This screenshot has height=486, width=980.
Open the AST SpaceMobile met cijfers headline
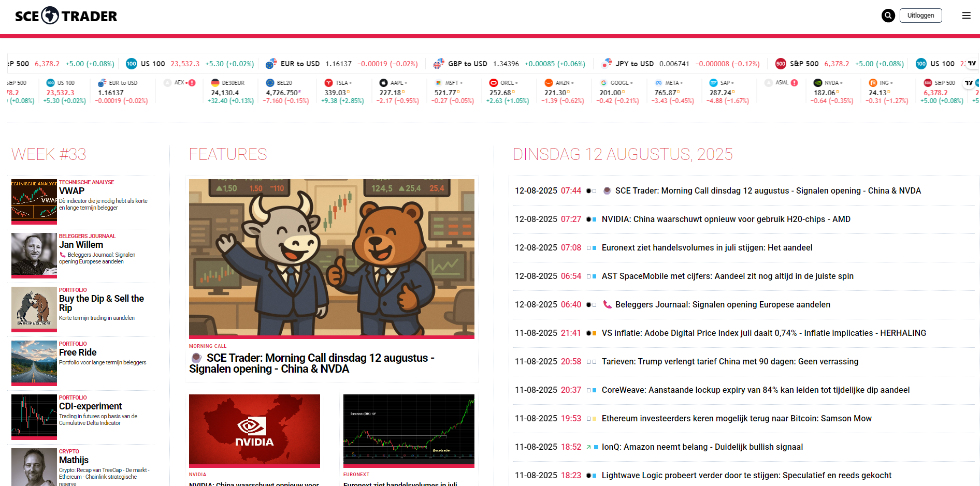[728, 276]
